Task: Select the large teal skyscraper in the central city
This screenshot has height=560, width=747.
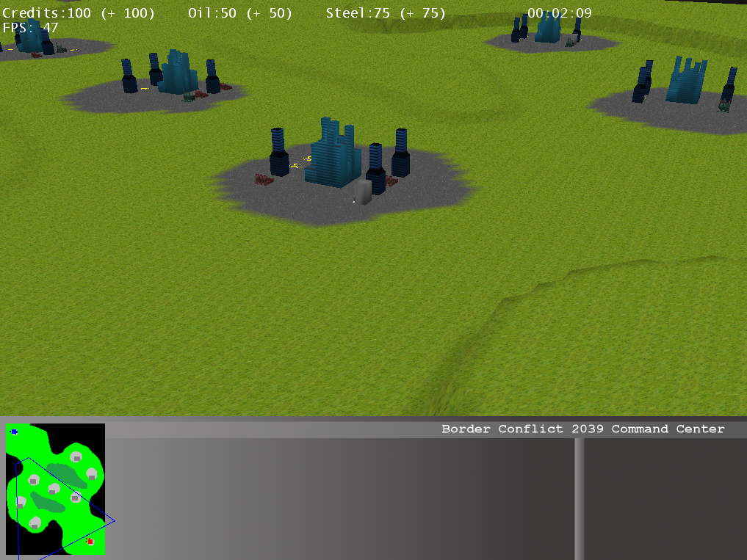Action: point(333,156)
